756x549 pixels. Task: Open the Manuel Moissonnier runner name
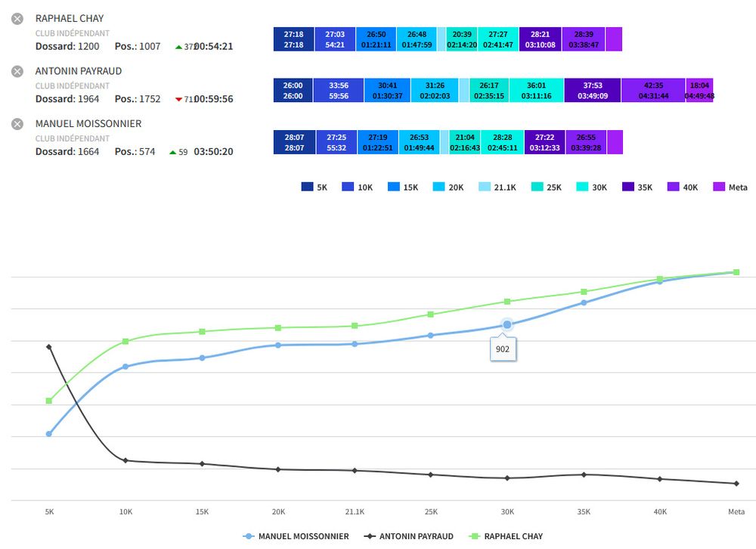click(x=88, y=124)
